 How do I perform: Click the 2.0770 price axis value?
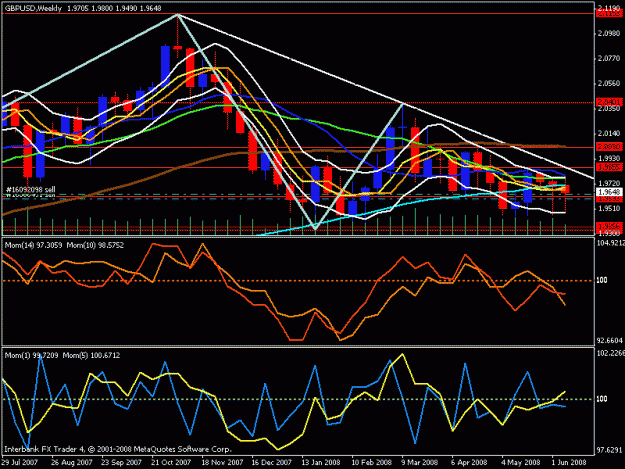coord(609,59)
